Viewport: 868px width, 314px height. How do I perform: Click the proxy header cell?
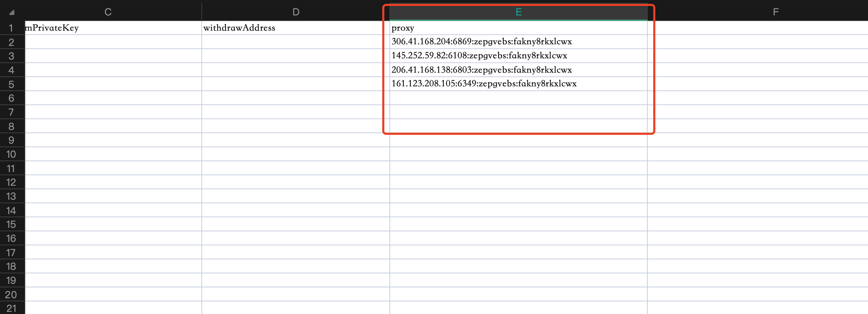tap(403, 28)
